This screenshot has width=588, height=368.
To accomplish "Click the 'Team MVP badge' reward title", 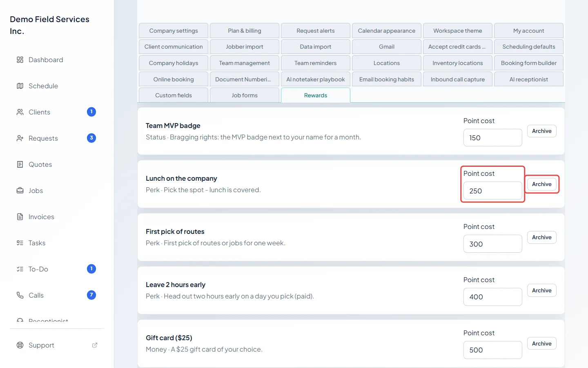I will [173, 126].
